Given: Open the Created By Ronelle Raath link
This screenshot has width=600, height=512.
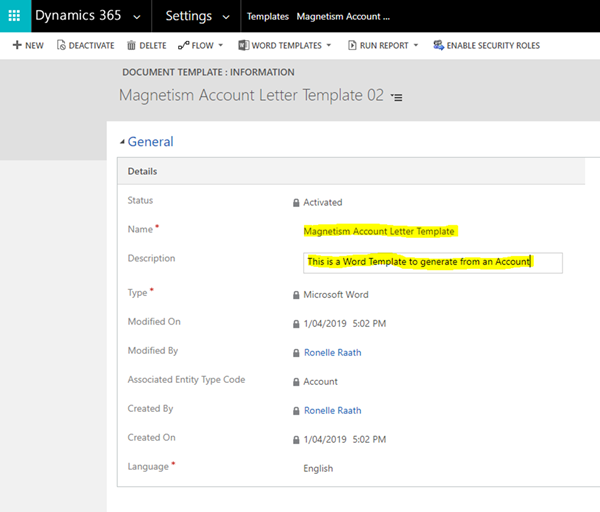Looking at the screenshot, I should click(333, 410).
